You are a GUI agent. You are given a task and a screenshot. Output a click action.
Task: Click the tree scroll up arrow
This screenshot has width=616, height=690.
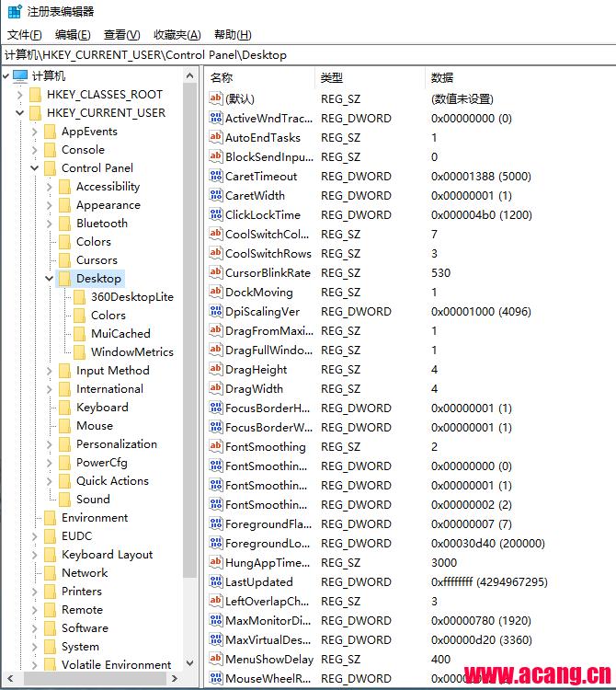(x=190, y=75)
